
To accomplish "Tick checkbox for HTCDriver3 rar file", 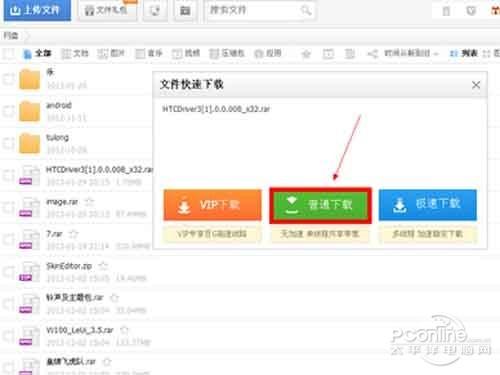I will [x=9, y=175].
